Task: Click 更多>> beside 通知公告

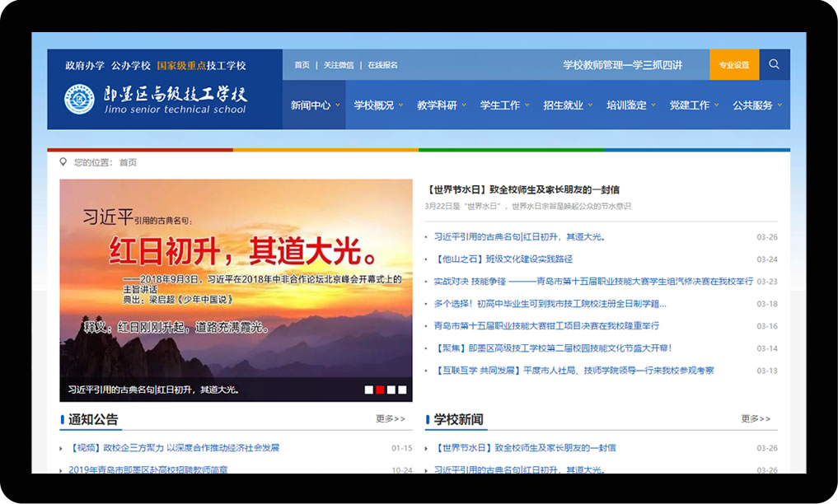Action: (x=391, y=418)
